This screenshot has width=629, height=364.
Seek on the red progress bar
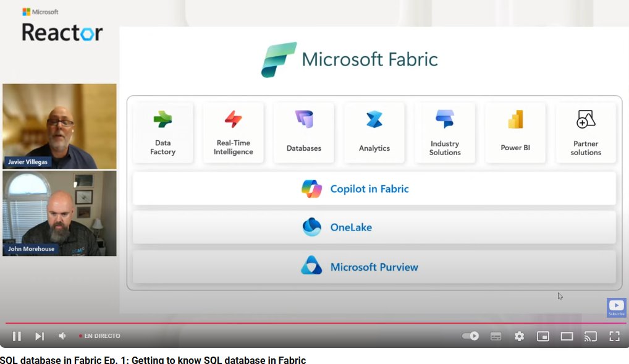pos(315,323)
